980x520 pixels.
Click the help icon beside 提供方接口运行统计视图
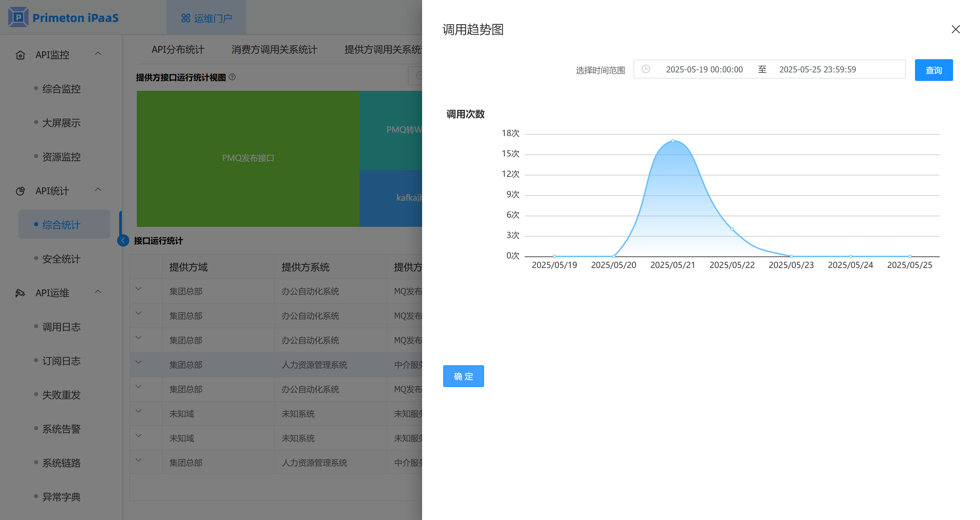232,77
